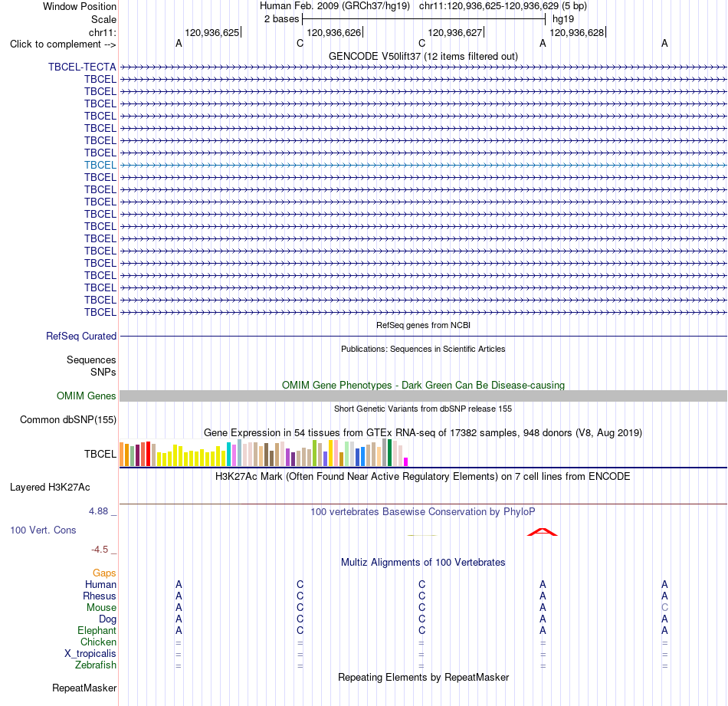
Task: Click the 100 Vert. Cons track label
Action: click(43, 530)
